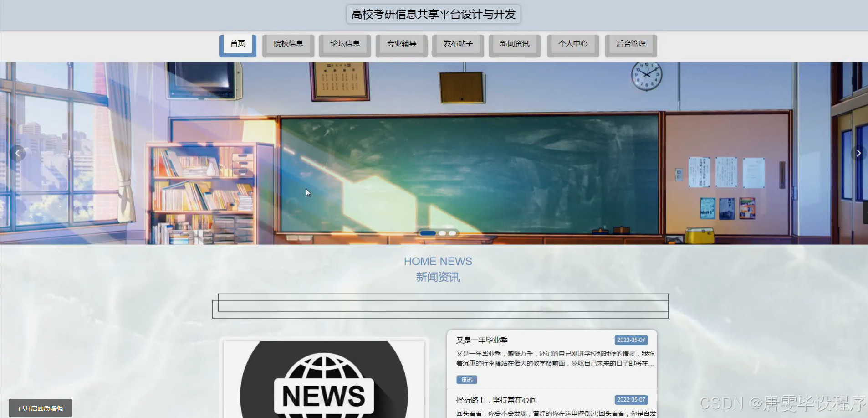This screenshot has height=418, width=868.
Task: Select the second carousel indicator dot
Action: (x=442, y=233)
